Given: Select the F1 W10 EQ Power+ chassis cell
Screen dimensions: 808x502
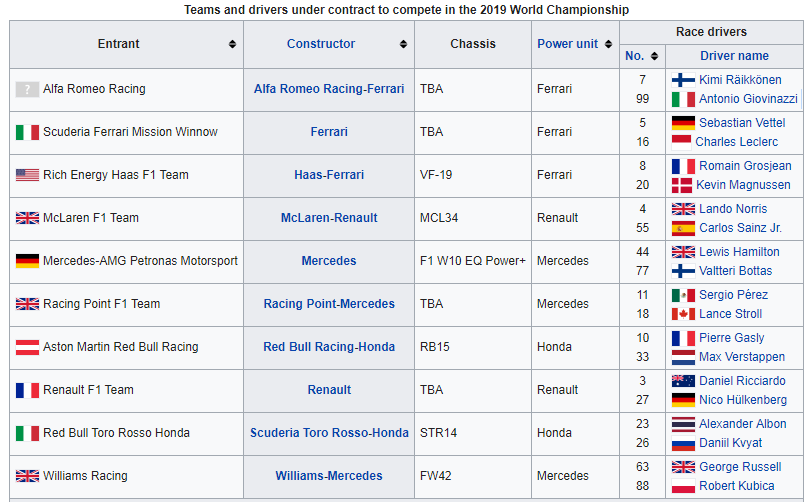Looking at the screenshot, I should pyautogui.click(x=473, y=261).
